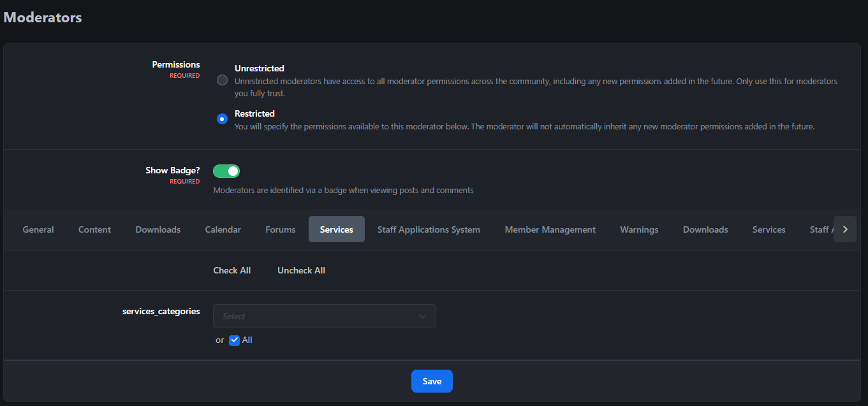Switch to the General tab
Viewport: 868px width, 406px height.
[x=38, y=229]
